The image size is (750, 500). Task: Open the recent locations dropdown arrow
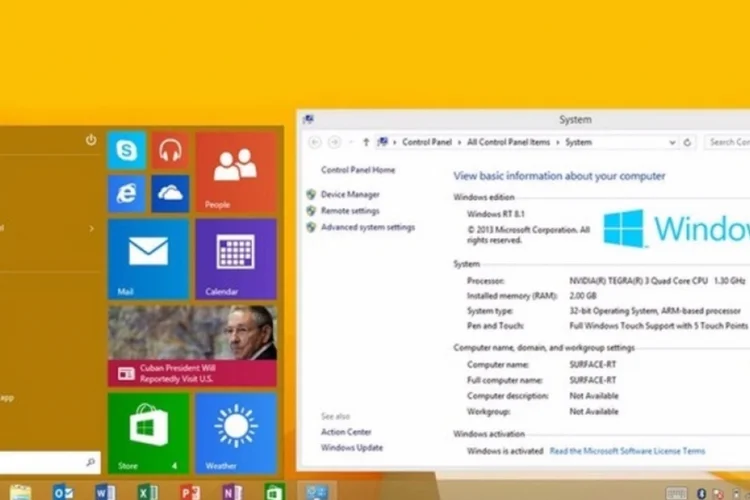[x=351, y=142]
